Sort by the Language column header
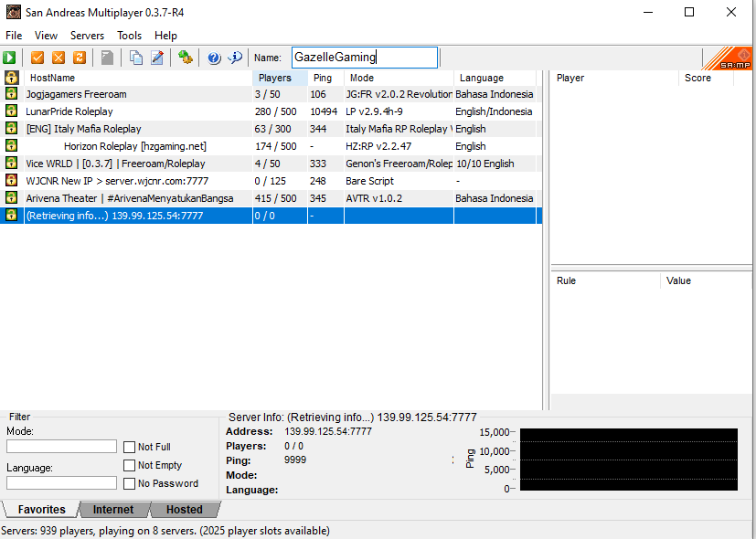The width and height of the screenshot is (756, 539). [x=495, y=78]
